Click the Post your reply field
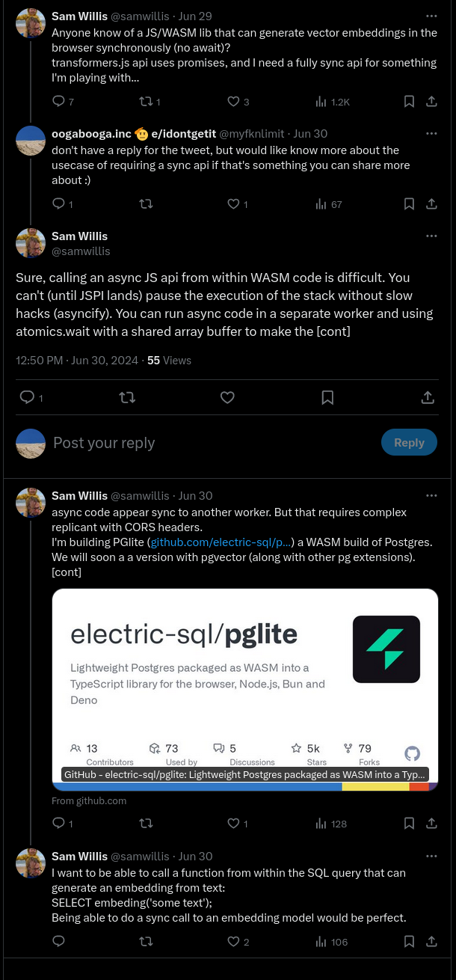The image size is (456, 980). pyautogui.click(x=209, y=443)
